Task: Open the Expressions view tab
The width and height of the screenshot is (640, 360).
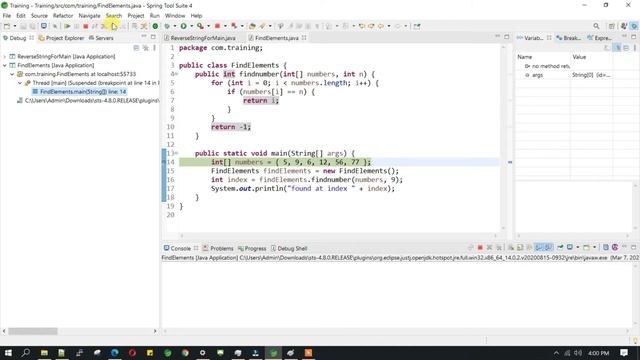Action: click(x=599, y=38)
